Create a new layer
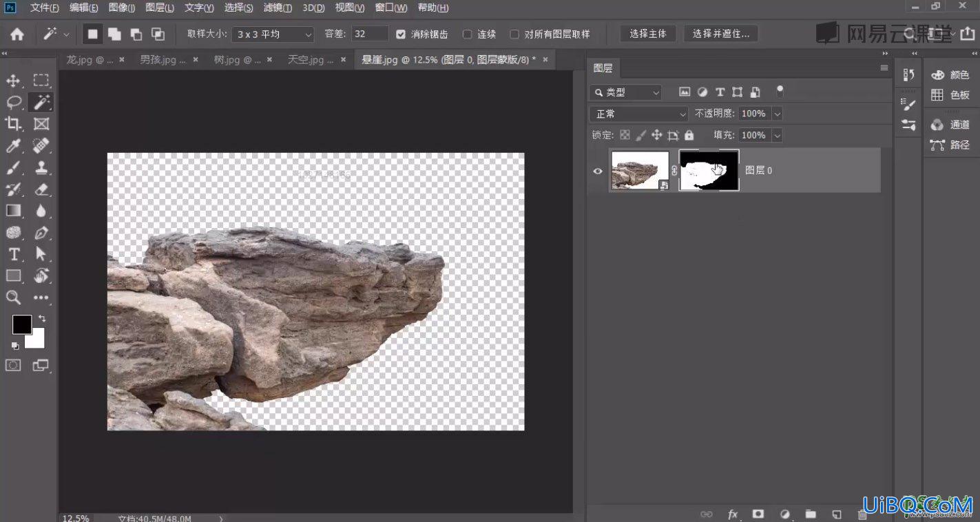Viewport: 980px width, 522px height. [x=837, y=514]
